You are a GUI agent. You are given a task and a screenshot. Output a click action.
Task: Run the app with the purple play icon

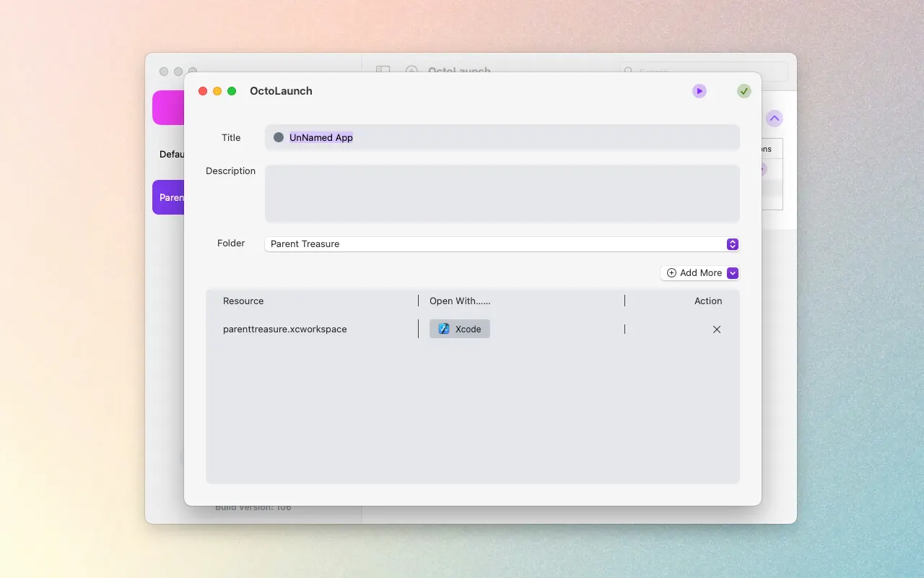(x=699, y=91)
